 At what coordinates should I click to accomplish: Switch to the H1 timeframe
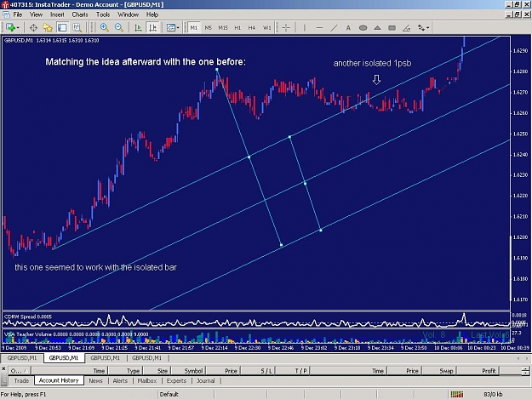click(x=237, y=28)
